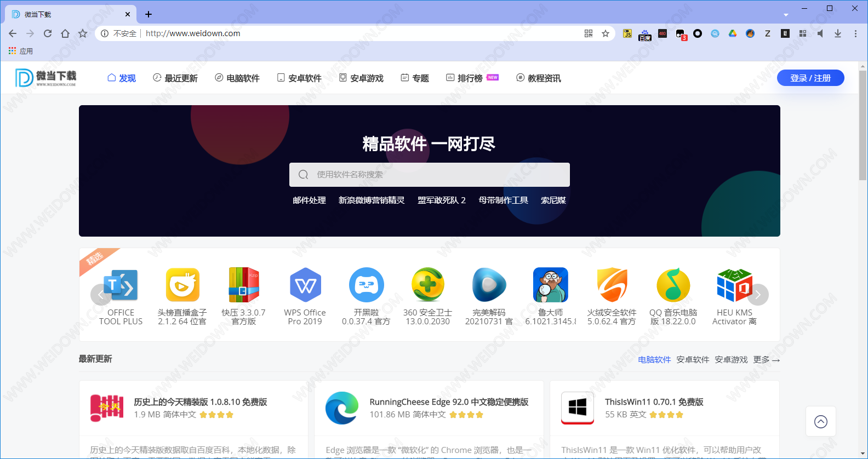Open the red 480 extension icon
The image size is (868, 459).
point(663,33)
